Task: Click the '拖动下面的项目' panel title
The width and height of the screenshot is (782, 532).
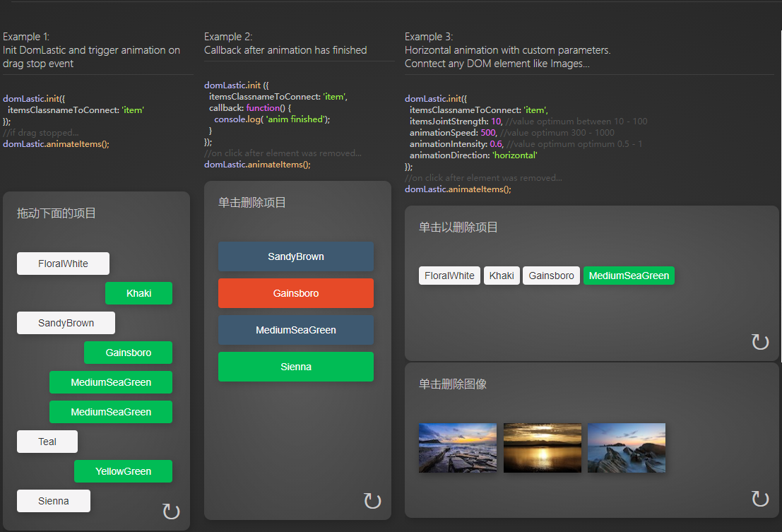Action: 57,213
